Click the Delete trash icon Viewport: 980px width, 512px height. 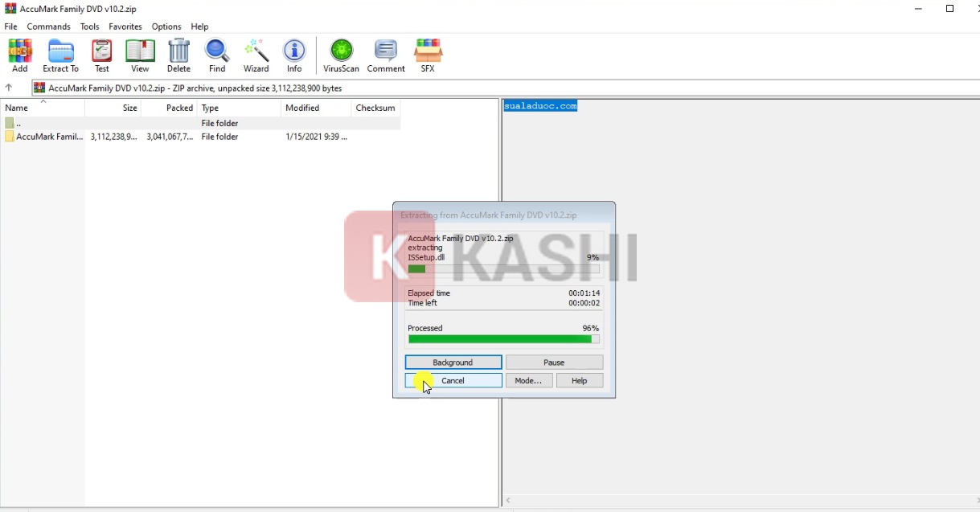point(178,55)
